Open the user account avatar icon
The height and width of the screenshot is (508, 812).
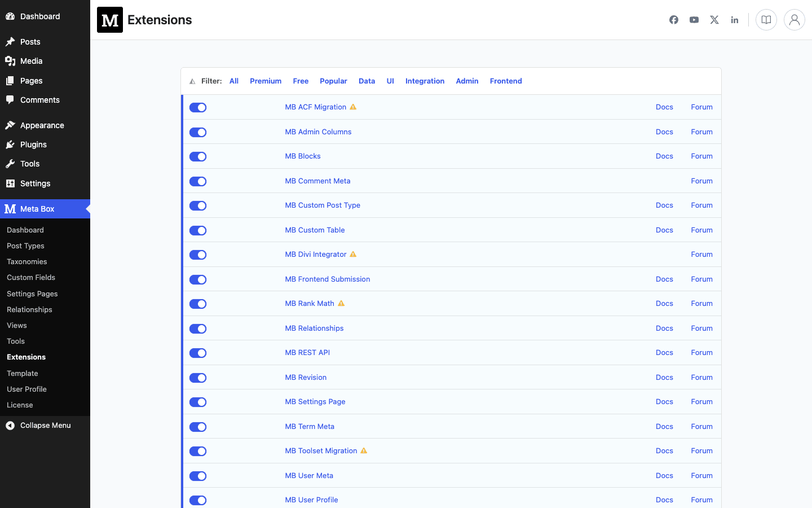(795, 20)
